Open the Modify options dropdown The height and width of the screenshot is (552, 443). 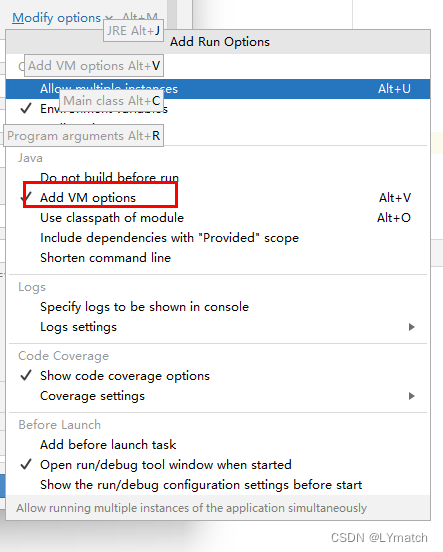[62, 18]
